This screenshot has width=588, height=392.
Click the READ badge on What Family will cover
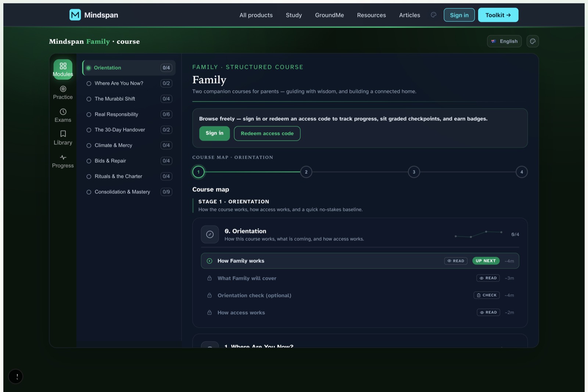(x=488, y=278)
